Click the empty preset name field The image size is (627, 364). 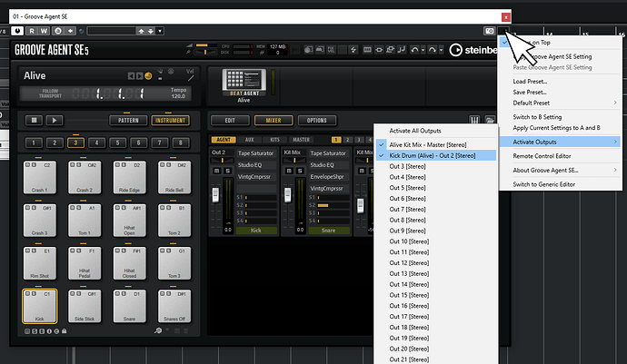[111, 31]
